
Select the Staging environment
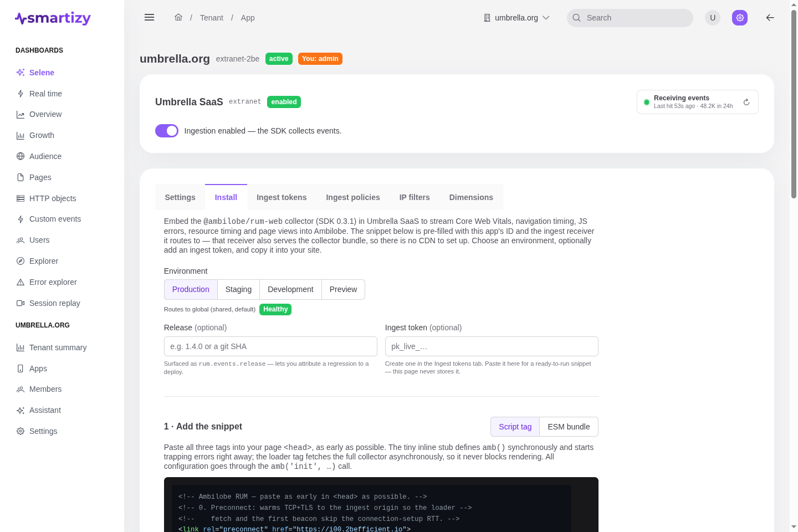[238, 289]
